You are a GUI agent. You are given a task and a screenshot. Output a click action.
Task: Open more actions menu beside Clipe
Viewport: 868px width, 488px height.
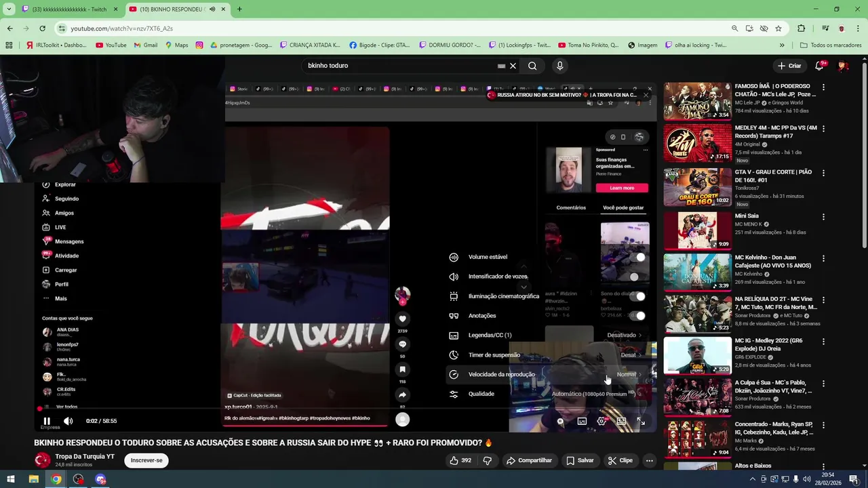[649, 460]
